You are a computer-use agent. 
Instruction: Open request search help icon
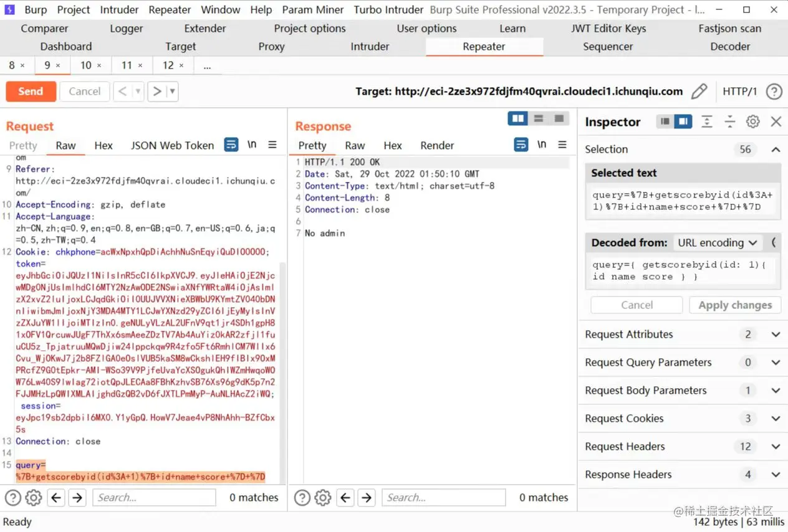tap(13, 497)
